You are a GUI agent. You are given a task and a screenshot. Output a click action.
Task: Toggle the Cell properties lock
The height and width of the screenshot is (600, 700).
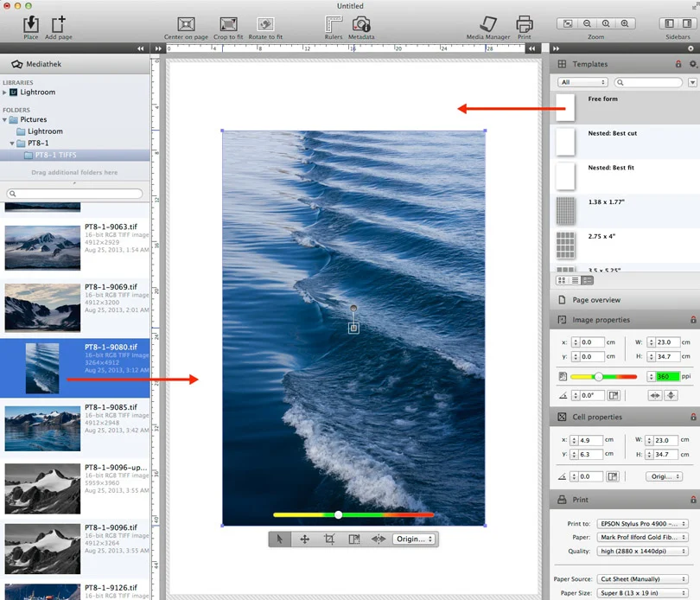[x=693, y=417]
